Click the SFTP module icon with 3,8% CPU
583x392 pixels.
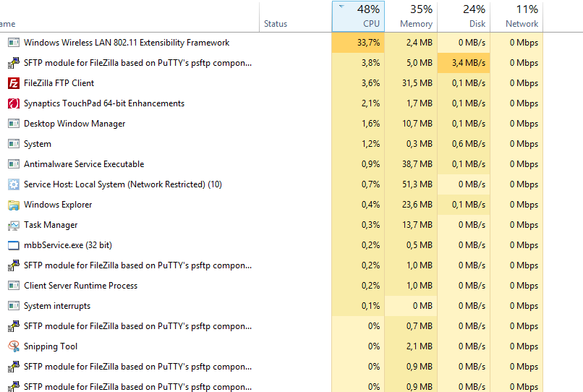click(14, 63)
